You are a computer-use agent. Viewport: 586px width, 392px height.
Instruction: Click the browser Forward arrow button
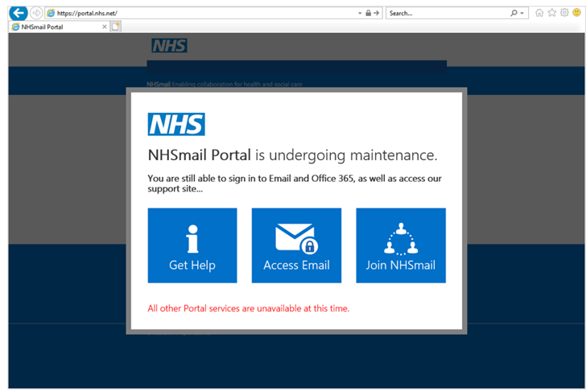coord(36,13)
